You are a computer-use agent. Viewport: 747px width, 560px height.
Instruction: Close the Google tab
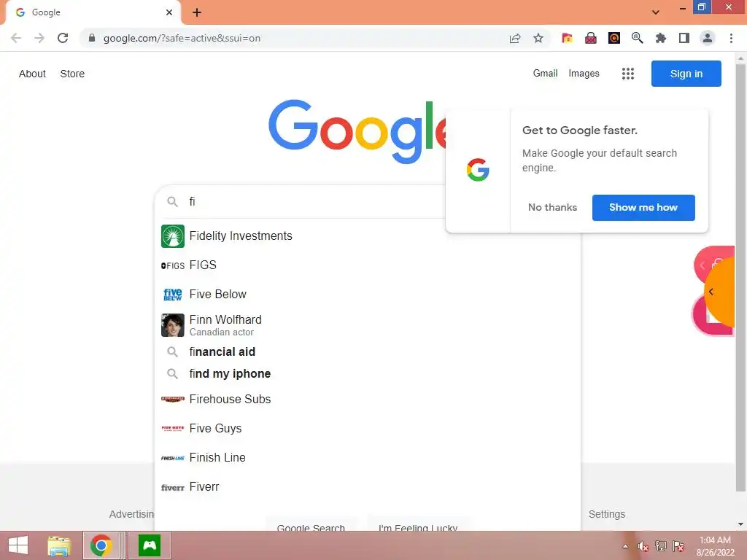point(169,12)
